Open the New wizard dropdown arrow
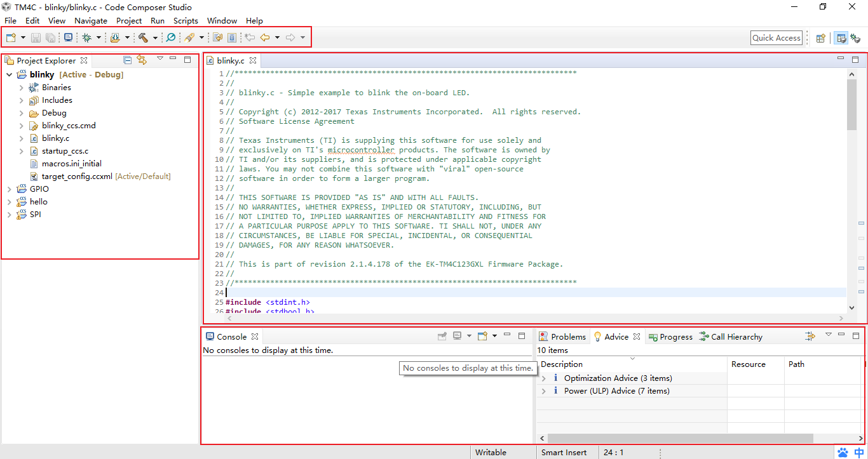Image resolution: width=868 pixels, height=459 pixels. [x=23, y=38]
